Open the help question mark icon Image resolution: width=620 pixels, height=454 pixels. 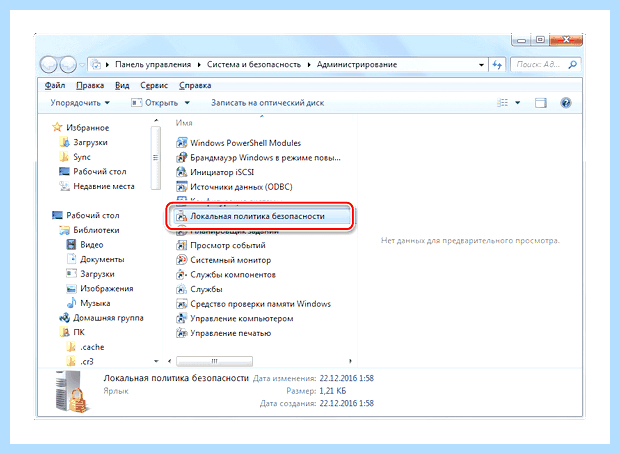coord(566,103)
